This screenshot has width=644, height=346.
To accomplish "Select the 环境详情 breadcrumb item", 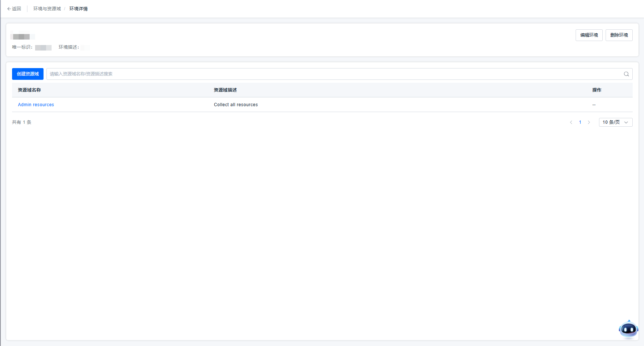I will (79, 9).
